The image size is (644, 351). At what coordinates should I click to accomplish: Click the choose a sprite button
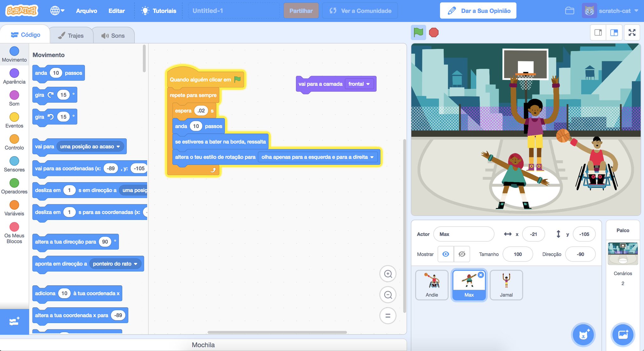(x=583, y=335)
